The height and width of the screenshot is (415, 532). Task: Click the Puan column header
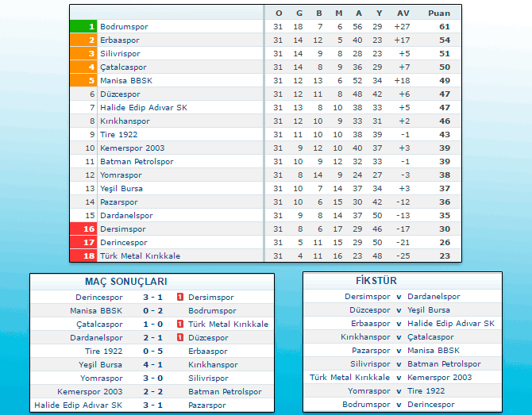point(438,13)
